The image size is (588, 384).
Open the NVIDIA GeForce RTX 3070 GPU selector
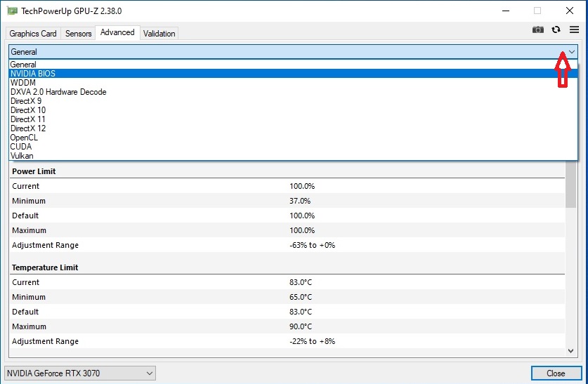(x=79, y=373)
